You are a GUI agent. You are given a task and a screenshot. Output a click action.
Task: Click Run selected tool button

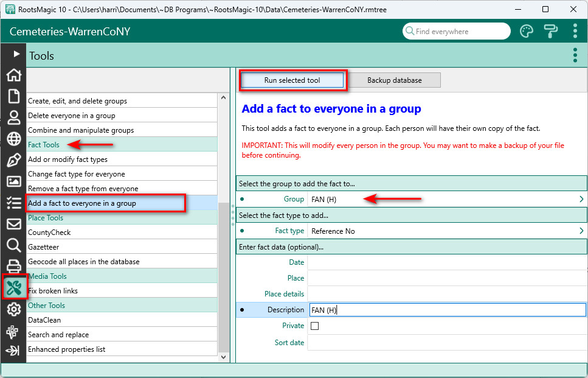click(292, 80)
